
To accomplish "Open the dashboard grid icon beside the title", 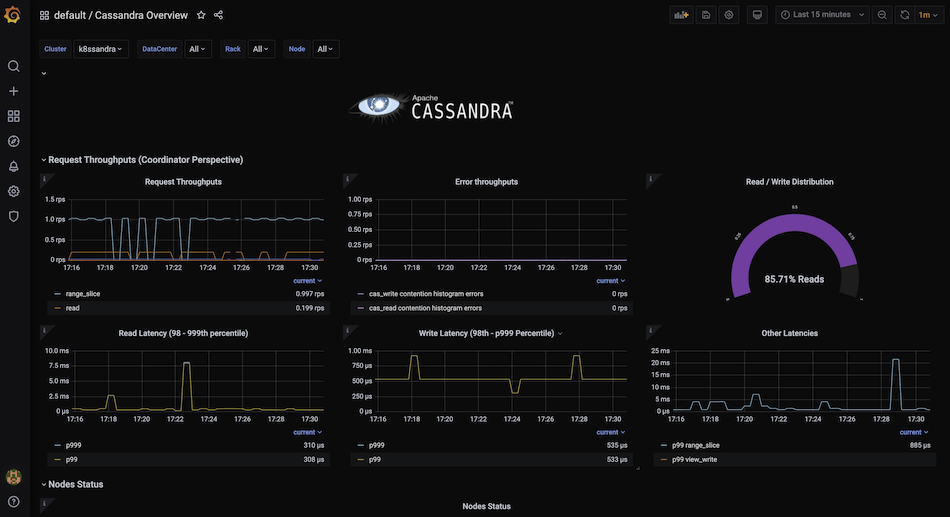I will pos(44,15).
